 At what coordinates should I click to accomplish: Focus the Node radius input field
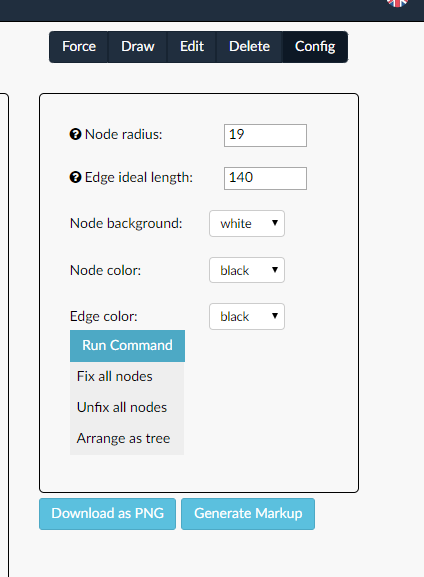tap(265, 135)
